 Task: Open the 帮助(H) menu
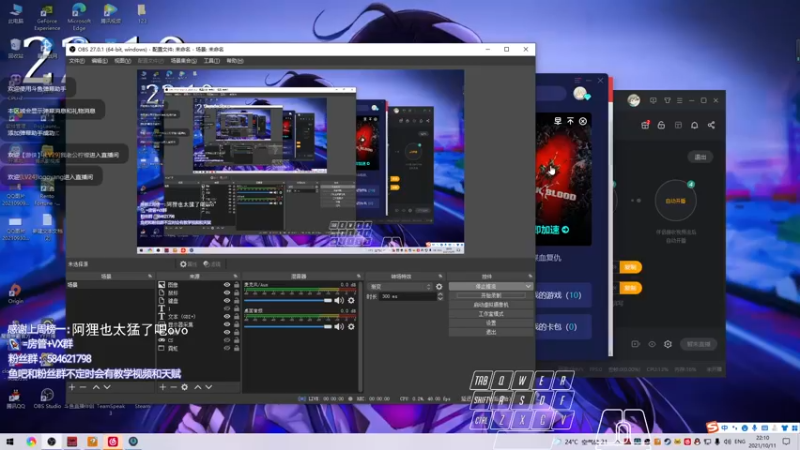click(x=235, y=61)
